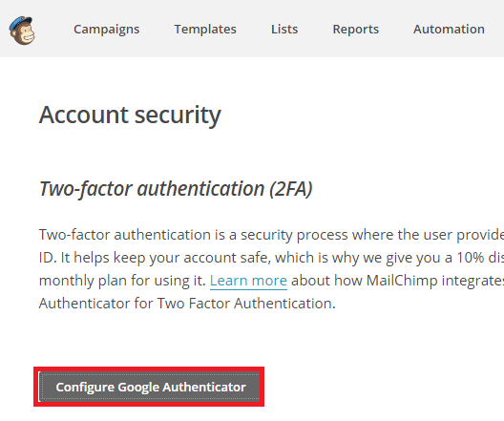Click the word "MailChimp" in the description

click(x=402, y=281)
